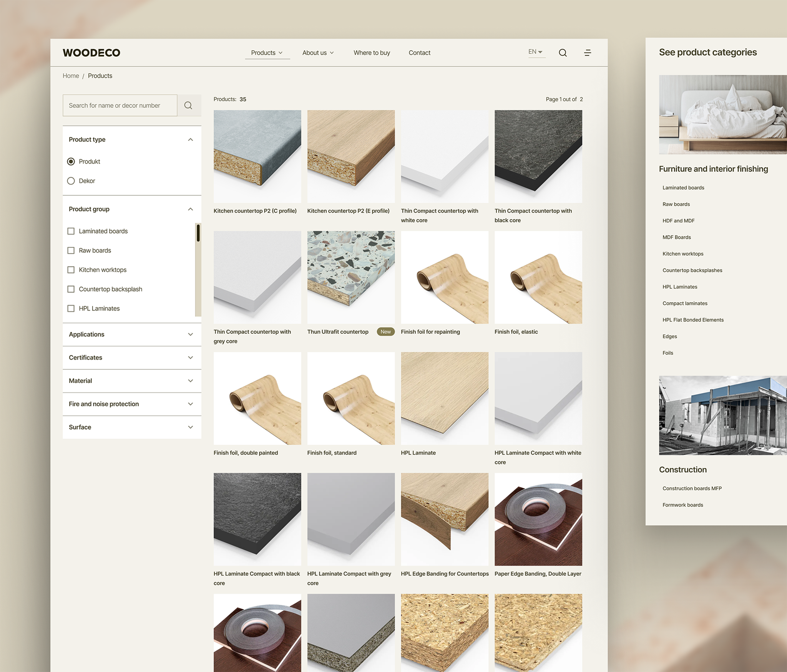Check the Laminated boards filter checkbox

click(71, 231)
